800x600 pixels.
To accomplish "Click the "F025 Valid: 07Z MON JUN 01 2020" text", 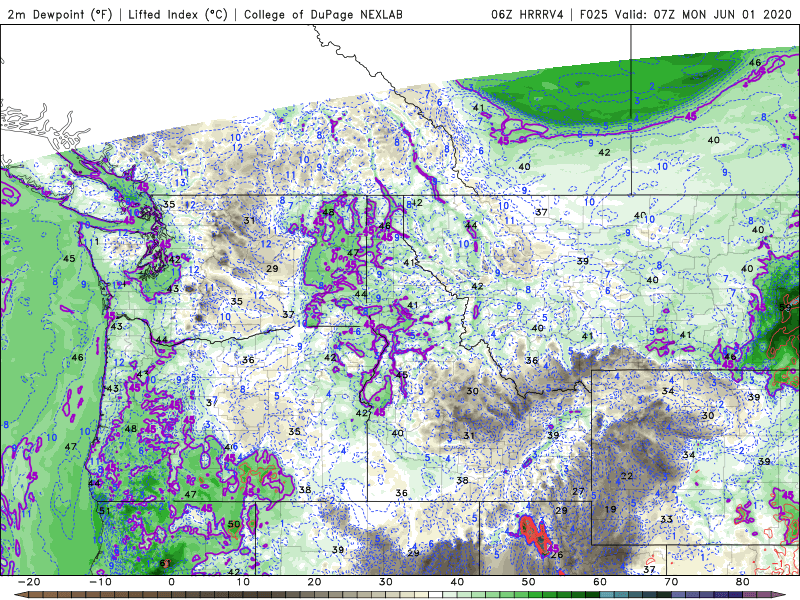I will click(x=685, y=14).
